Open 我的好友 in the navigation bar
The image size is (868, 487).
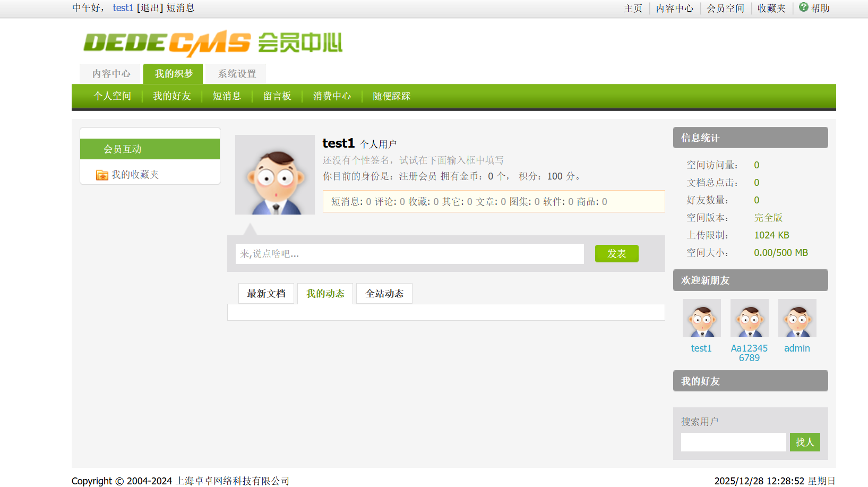(x=171, y=96)
